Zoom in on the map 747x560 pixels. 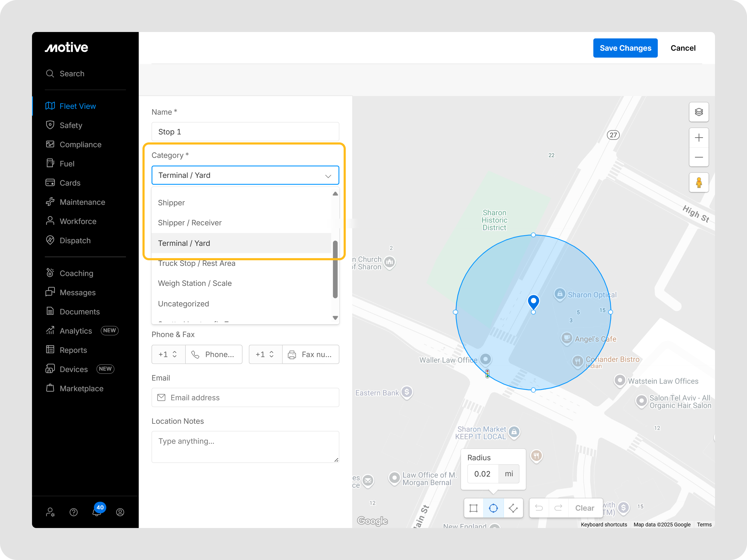pyautogui.click(x=698, y=138)
